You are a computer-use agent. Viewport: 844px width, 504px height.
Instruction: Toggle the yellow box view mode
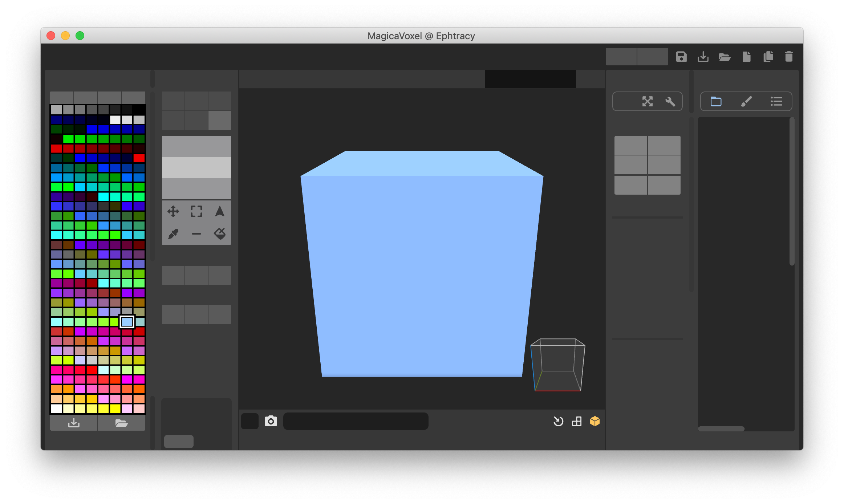595,421
